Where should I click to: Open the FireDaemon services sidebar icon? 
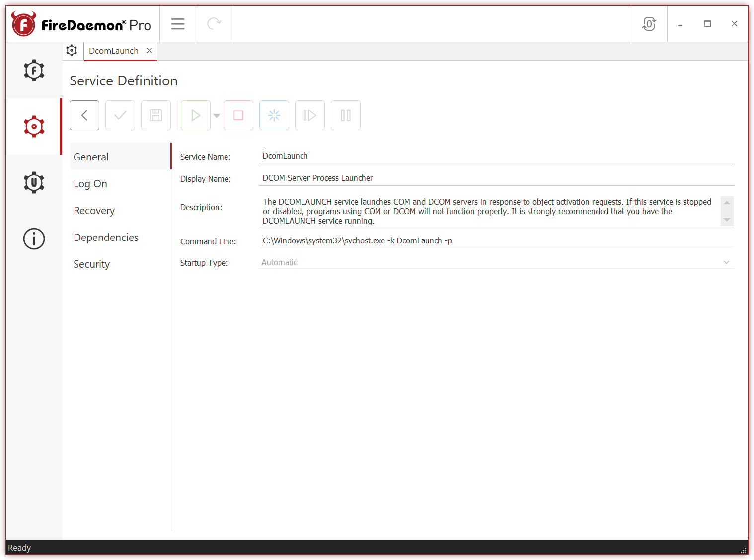(34, 71)
